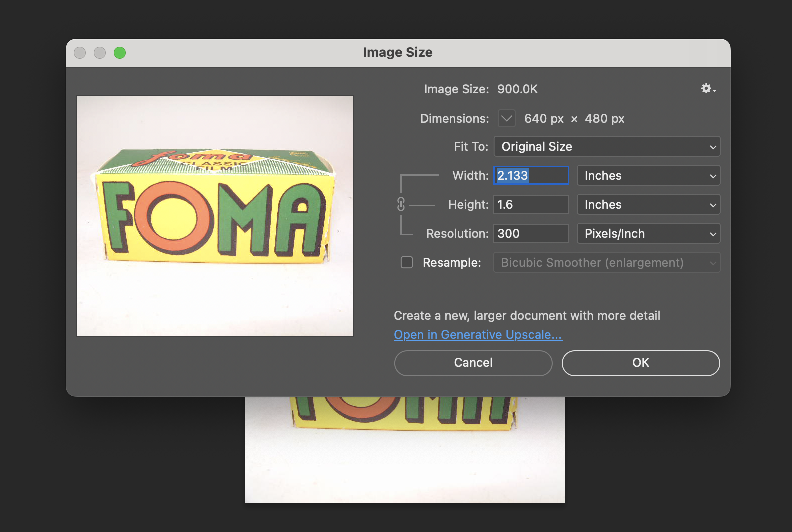792x532 pixels.
Task: Change the Height units dropdown
Action: click(x=648, y=205)
